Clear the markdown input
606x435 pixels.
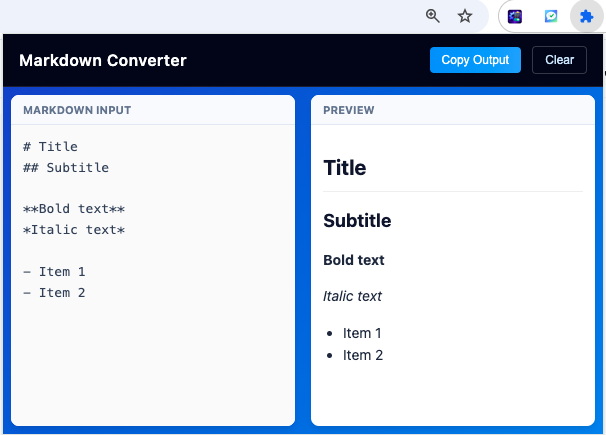tap(559, 60)
